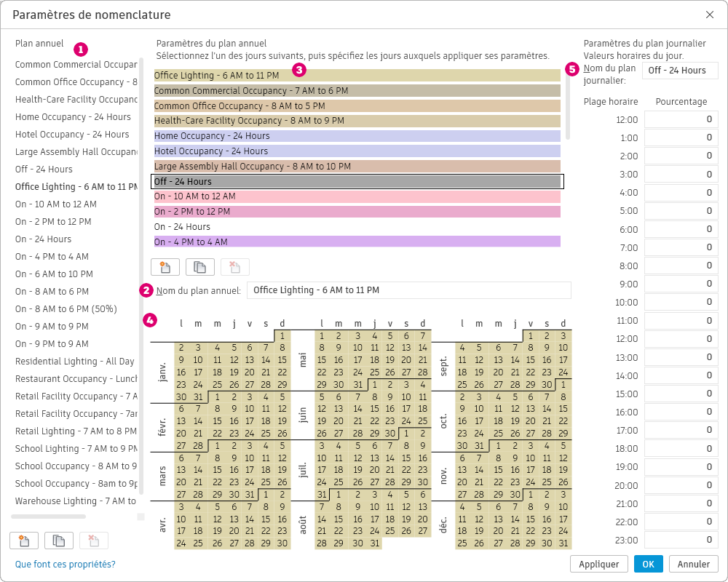Click the percentage field for 23:00
This screenshot has width=728, height=582.
[x=681, y=540]
